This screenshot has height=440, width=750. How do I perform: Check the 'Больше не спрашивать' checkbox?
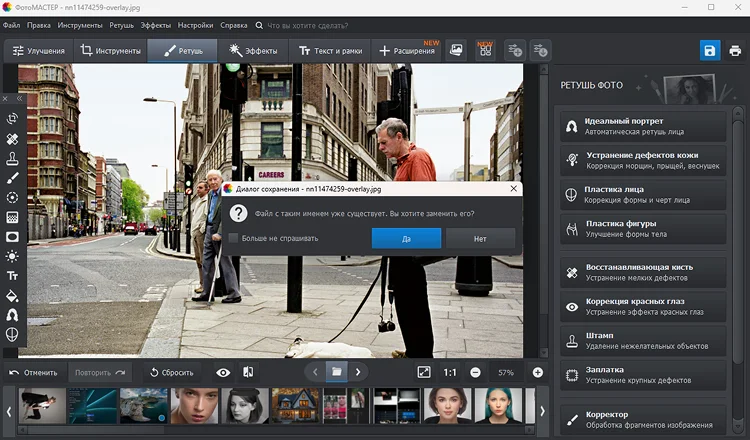click(x=233, y=238)
